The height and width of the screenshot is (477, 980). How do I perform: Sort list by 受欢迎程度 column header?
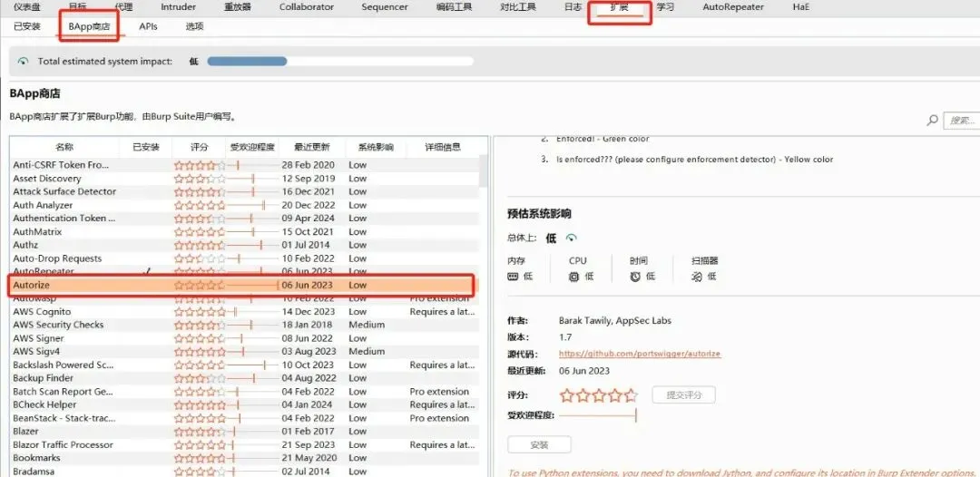tap(252, 147)
